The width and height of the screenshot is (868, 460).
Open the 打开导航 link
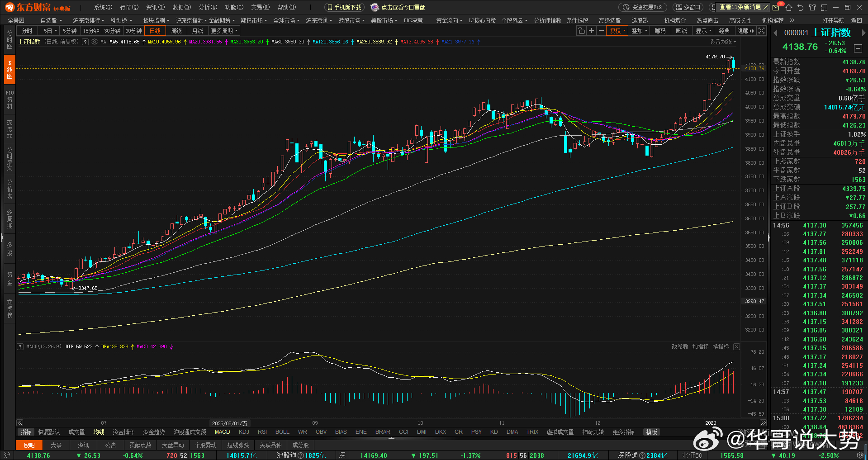pos(833,20)
